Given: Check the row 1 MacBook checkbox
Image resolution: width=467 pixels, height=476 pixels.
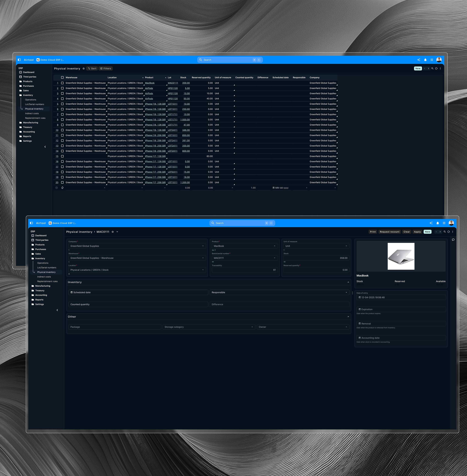Looking at the screenshot, I should 62,83.
